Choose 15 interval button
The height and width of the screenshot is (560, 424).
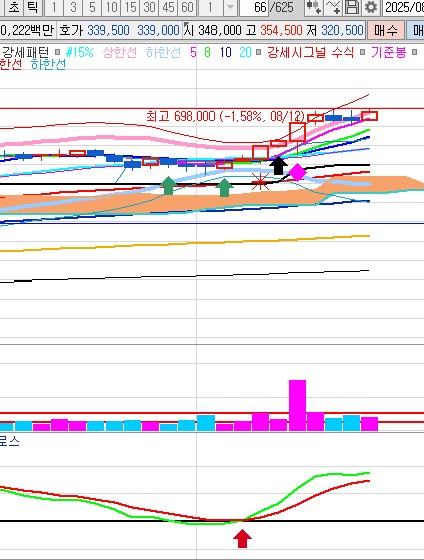pos(130,7)
